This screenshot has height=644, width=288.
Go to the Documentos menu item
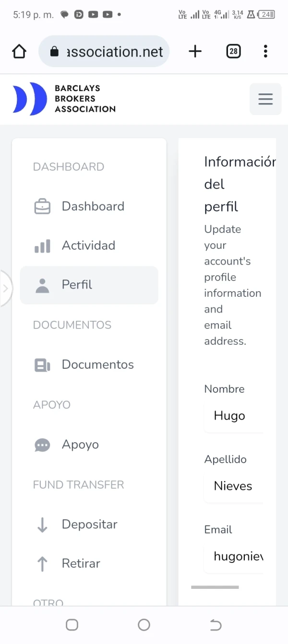tap(97, 364)
